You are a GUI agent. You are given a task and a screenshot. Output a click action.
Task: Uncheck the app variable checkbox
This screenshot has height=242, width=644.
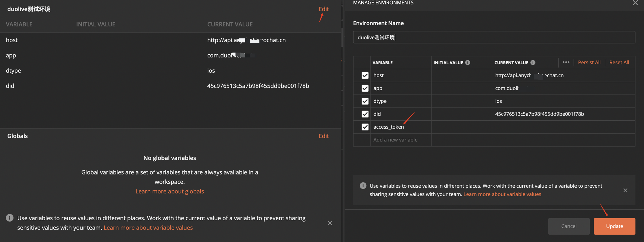(365, 88)
